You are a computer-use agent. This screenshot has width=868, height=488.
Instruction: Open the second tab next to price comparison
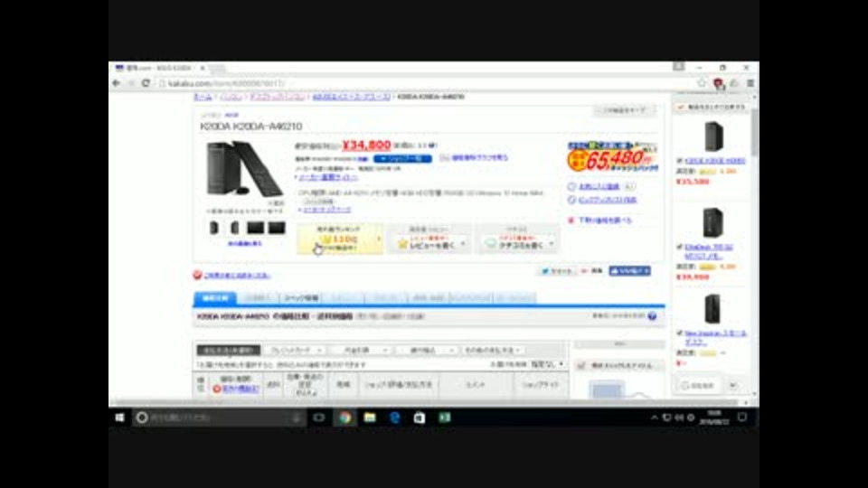click(x=258, y=298)
